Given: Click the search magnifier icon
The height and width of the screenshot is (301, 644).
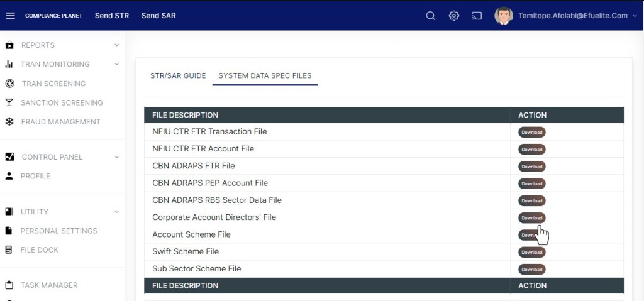Looking at the screenshot, I should pos(430,16).
